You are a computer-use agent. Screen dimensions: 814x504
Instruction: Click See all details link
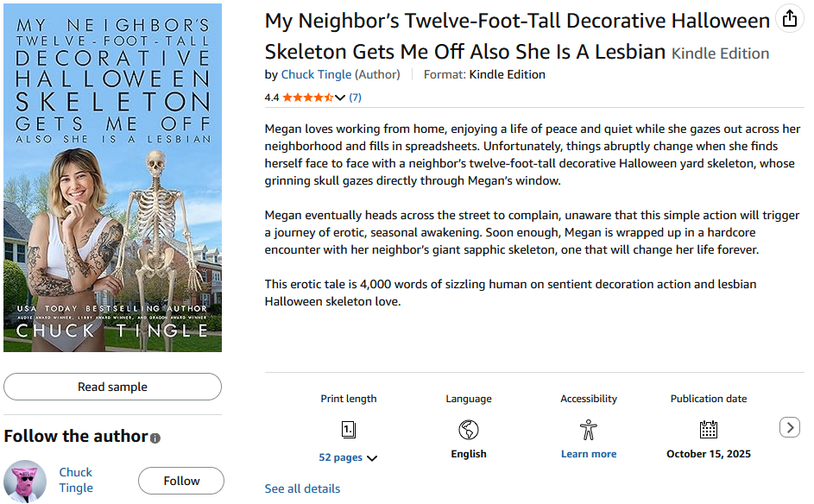302,488
